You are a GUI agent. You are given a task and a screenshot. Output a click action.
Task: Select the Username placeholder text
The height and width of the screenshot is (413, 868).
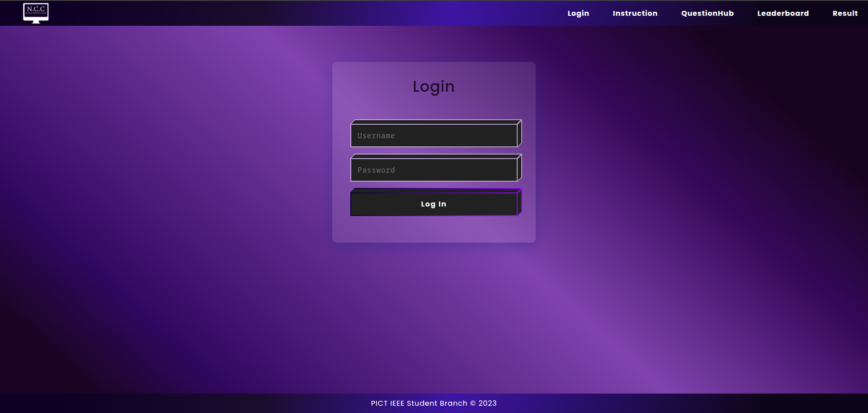(x=376, y=136)
